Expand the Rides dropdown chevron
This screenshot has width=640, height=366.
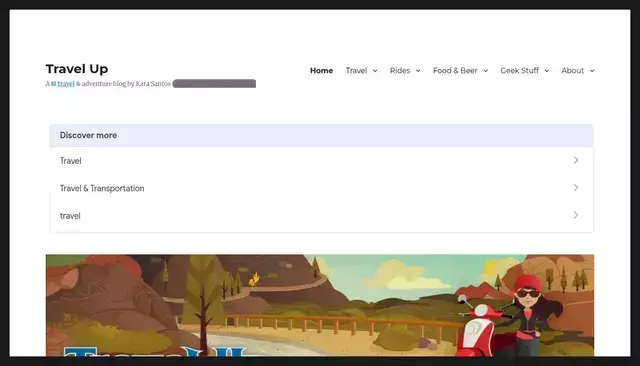418,71
